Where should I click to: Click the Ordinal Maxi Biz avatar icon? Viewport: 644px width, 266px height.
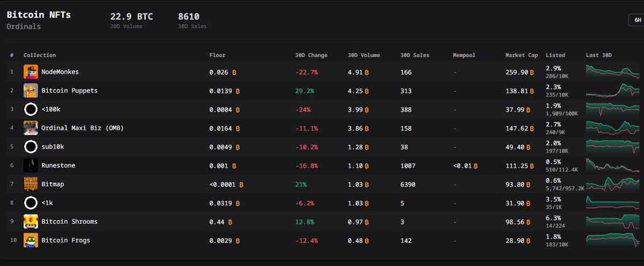point(31,128)
